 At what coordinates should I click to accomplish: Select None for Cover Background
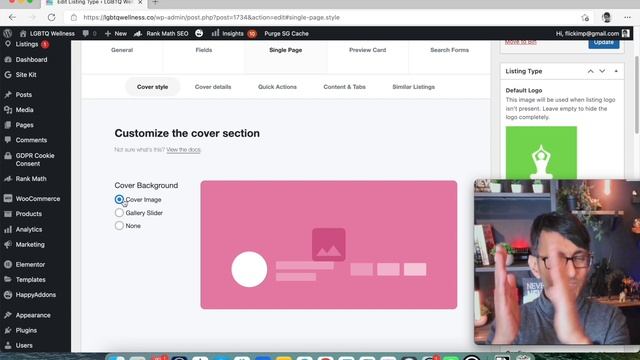119,226
